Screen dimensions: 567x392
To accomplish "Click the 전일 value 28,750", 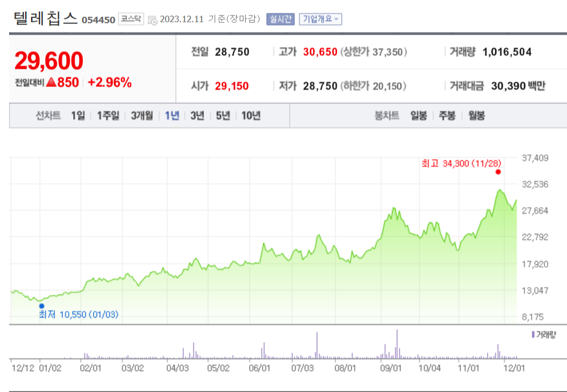I will pyautogui.click(x=232, y=52).
